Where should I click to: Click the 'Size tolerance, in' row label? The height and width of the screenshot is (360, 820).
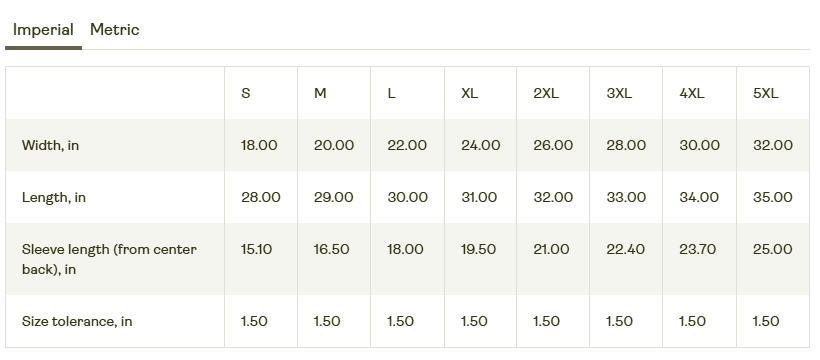(x=77, y=321)
